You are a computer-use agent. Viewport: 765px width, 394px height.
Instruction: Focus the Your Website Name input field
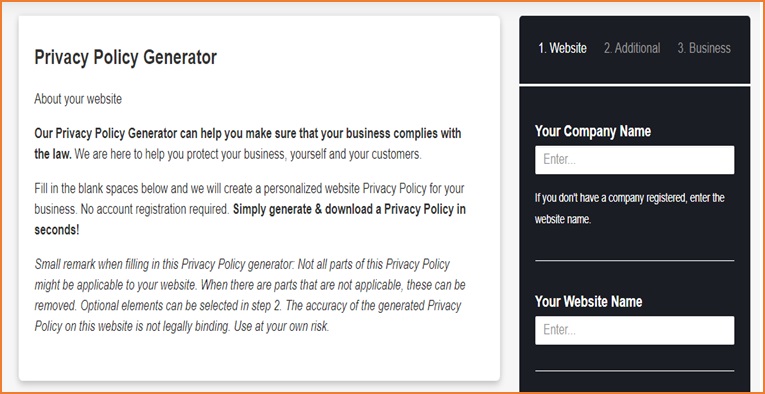(x=634, y=330)
